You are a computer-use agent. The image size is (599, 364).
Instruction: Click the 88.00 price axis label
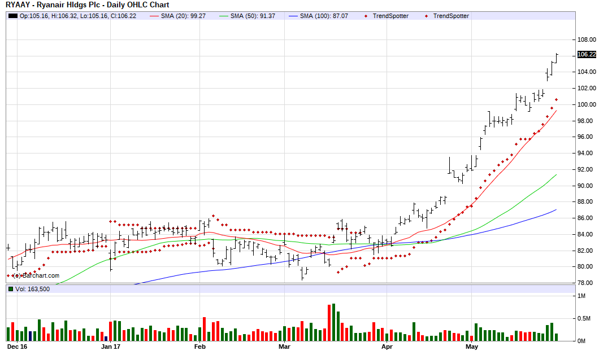(587, 202)
